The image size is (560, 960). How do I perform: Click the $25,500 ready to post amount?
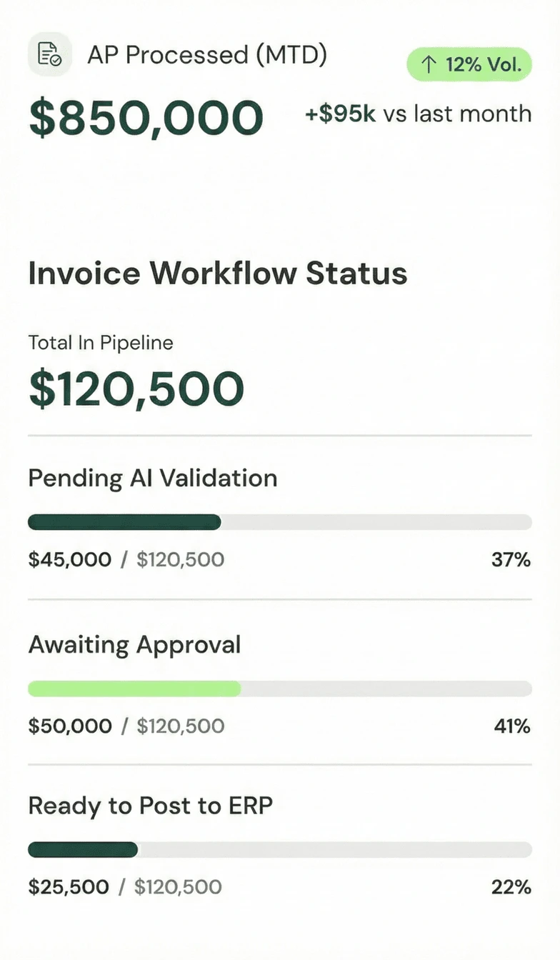69,888
